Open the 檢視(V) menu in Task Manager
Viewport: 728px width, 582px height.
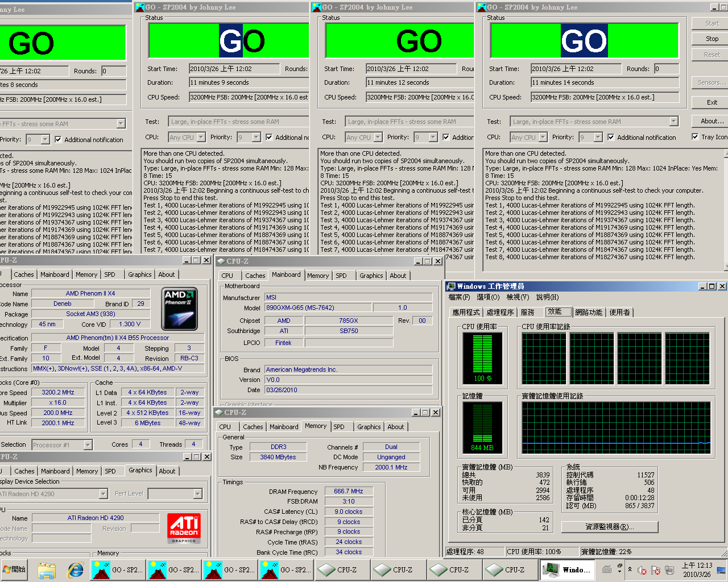[x=518, y=297]
